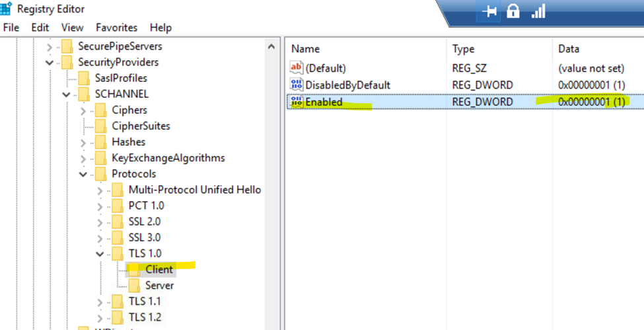Select Multi-Protocol Unified Hello key
The height and width of the screenshot is (330, 644).
click(x=195, y=190)
